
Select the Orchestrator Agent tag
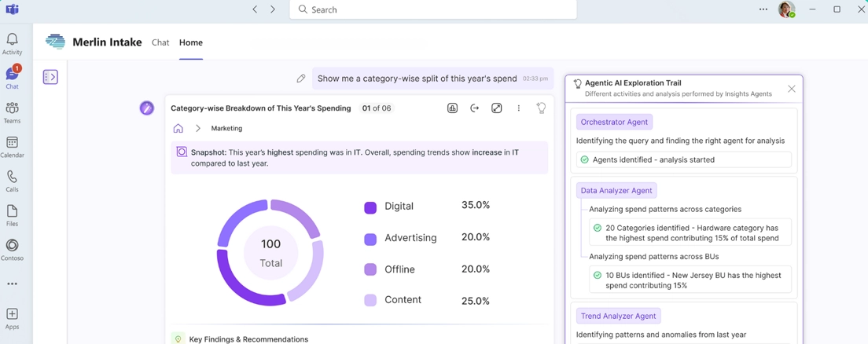615,122
